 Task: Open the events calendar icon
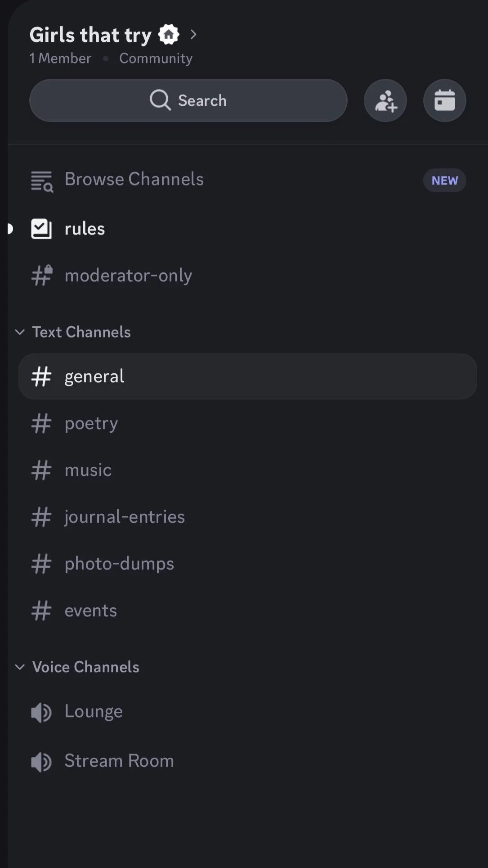444,101
